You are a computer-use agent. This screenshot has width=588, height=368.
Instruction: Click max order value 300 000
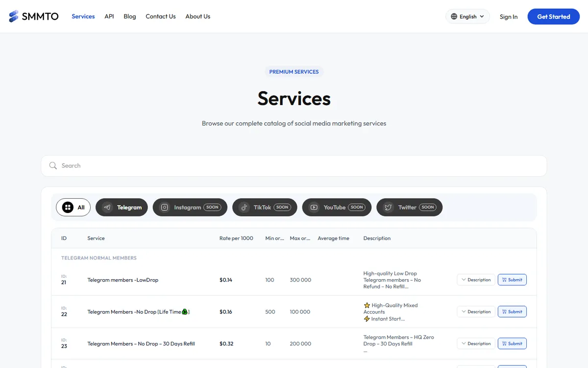coord(300,280)
